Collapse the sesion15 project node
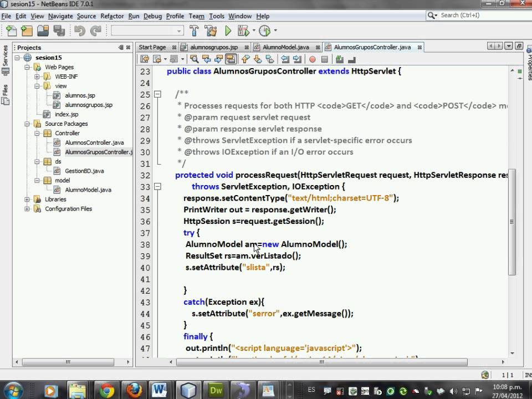This screenshot has width=532, height=399. [17, 58]
